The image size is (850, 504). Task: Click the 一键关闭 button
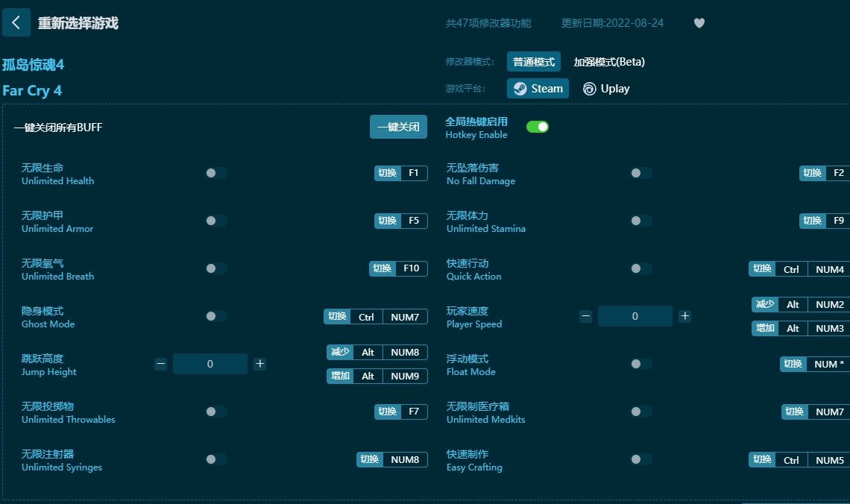pos(398,127)
